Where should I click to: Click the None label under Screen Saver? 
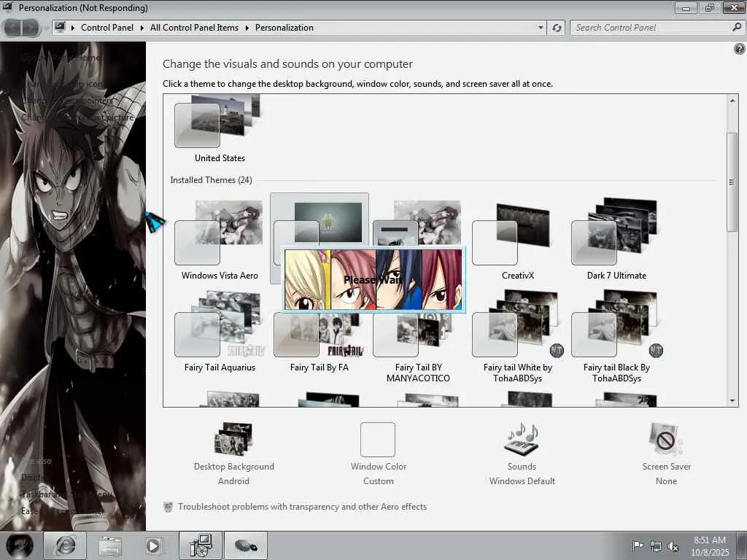click(x=666, y=481)
